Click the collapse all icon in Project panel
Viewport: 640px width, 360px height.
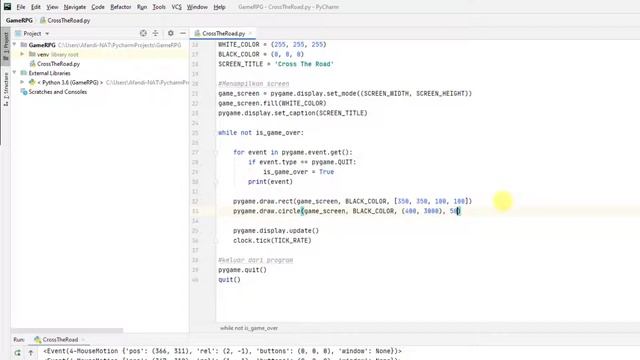156,33
